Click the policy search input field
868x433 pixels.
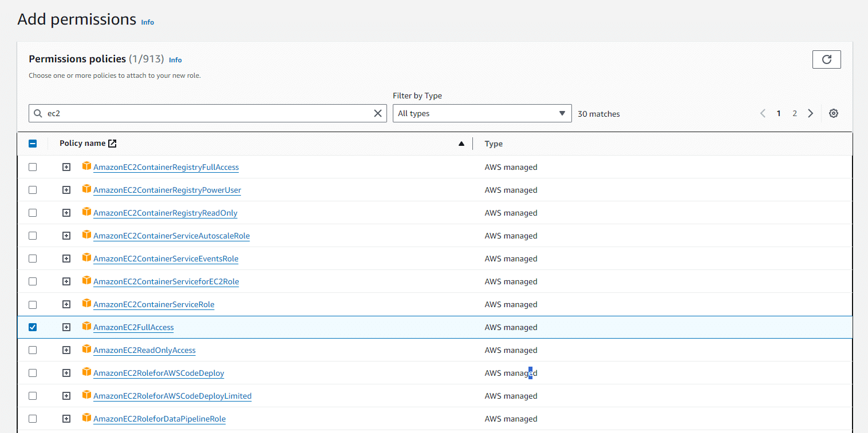pyautogui.click(x=206, y=113)
